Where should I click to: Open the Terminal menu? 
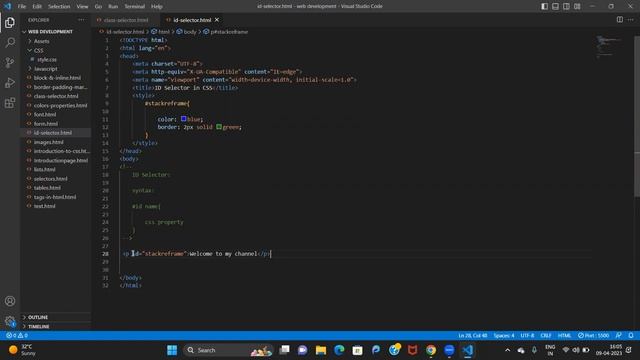click(135, 7)
